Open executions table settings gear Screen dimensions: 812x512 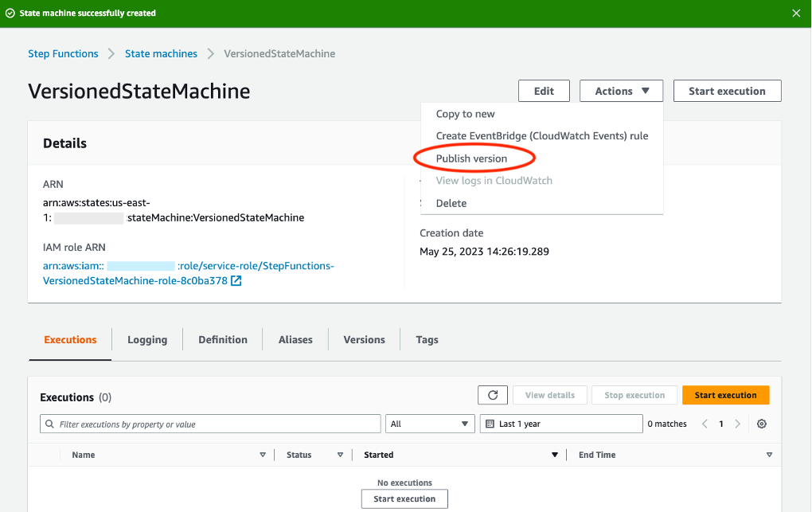click(761, 424)
